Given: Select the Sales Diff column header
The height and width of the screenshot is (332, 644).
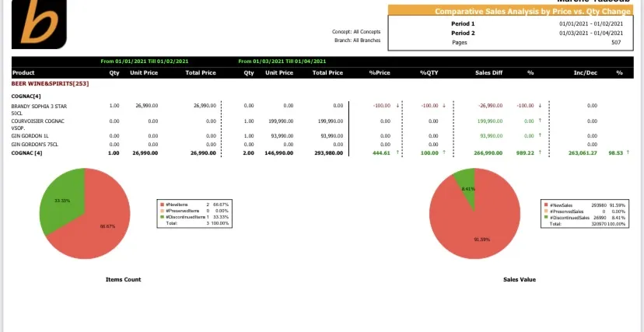Looking at the screenshot, I should (x=488, y=72).
